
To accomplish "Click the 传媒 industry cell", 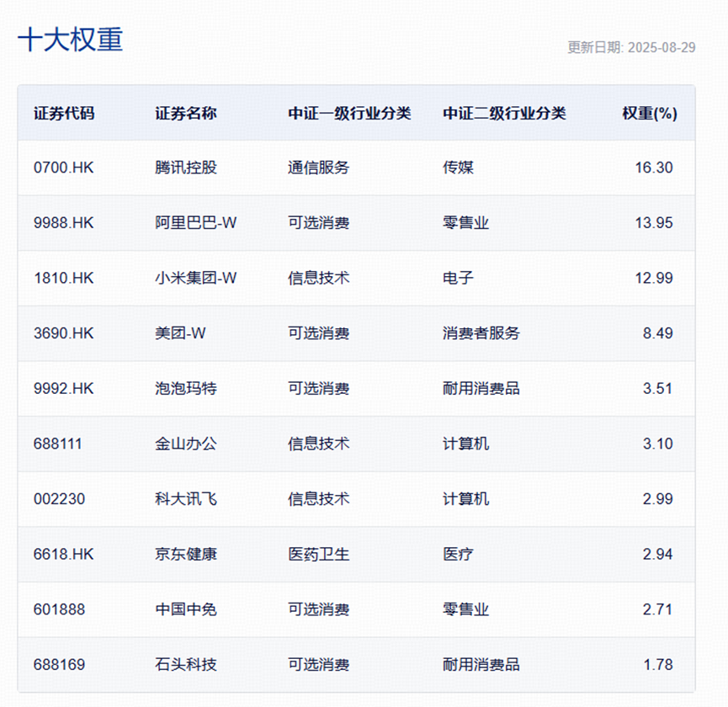I will pos(458,167).
